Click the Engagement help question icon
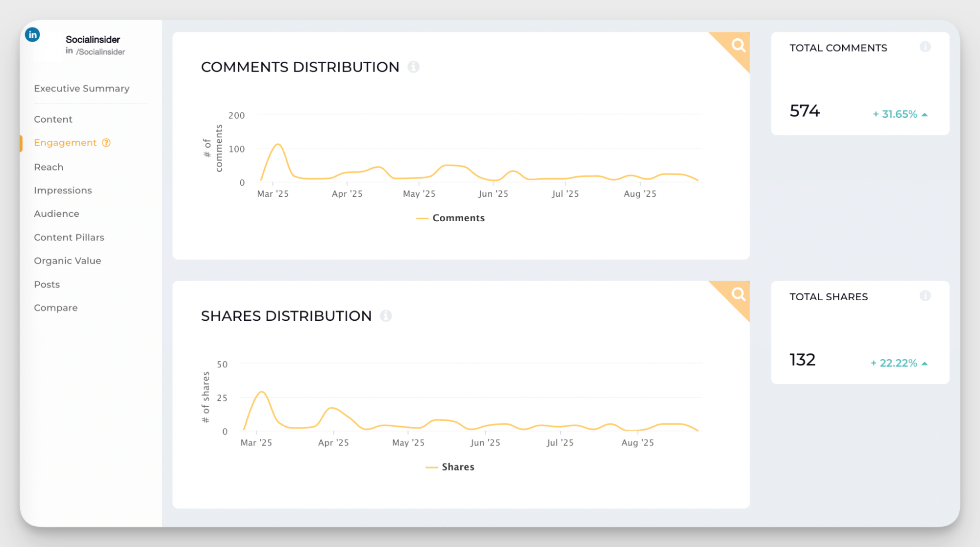The width and height of the screenshot is (980, 547). (106, 143)
